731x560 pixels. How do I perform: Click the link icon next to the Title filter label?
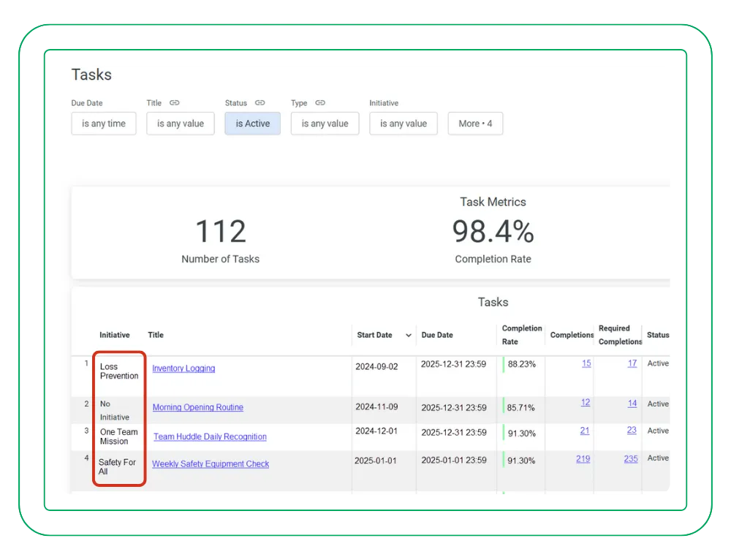pos(175,102)
